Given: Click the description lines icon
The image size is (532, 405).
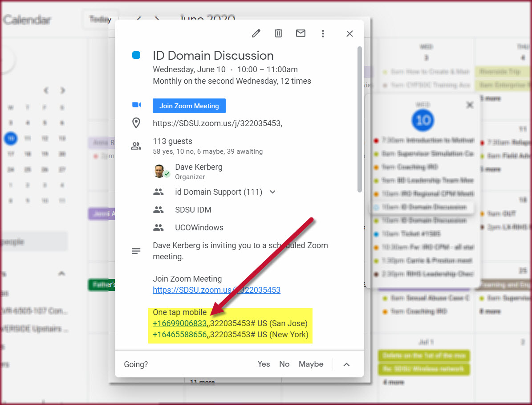Looking at the screenshot, I should click(x=136, y=251).
